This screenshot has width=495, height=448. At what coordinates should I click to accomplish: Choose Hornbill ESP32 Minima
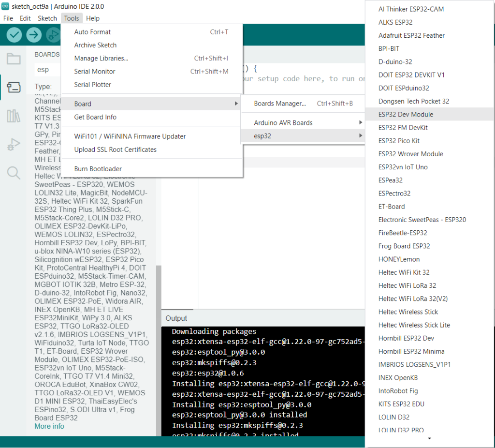tap(429, 351)
